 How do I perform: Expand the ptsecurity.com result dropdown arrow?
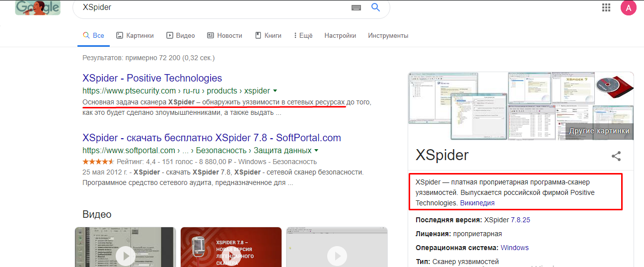(275, 91)
